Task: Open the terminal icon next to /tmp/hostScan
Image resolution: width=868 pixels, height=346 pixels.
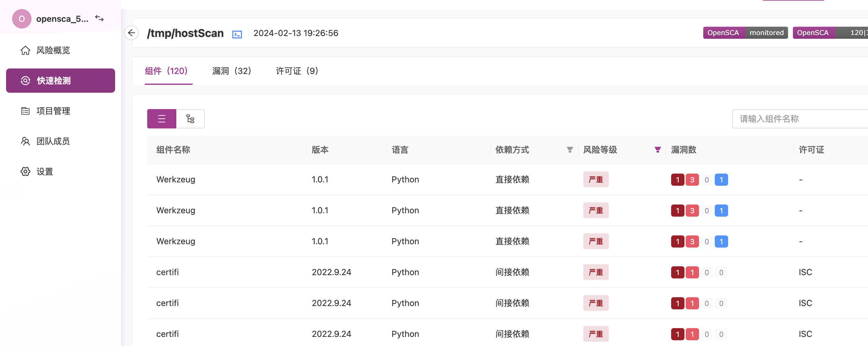Action: [x=237, y=34]
